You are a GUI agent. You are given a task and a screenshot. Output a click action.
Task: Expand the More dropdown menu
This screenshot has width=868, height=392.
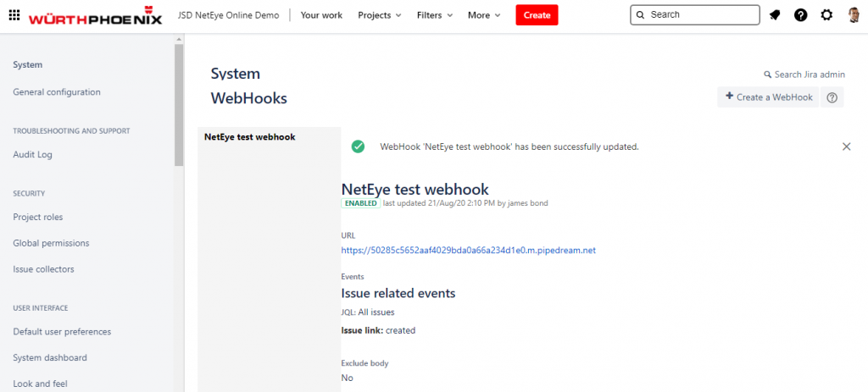pyautogui.click(x=484, y=15)
